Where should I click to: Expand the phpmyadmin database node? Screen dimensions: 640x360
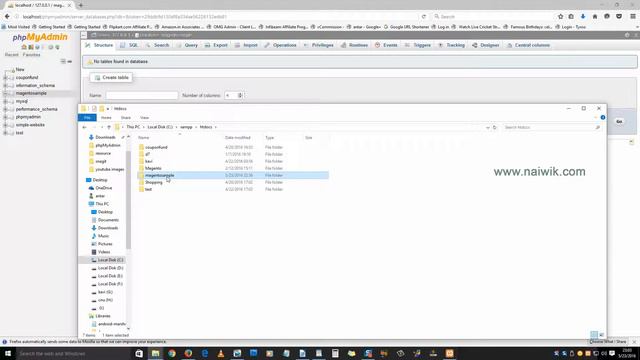click(x=5, y=117)
